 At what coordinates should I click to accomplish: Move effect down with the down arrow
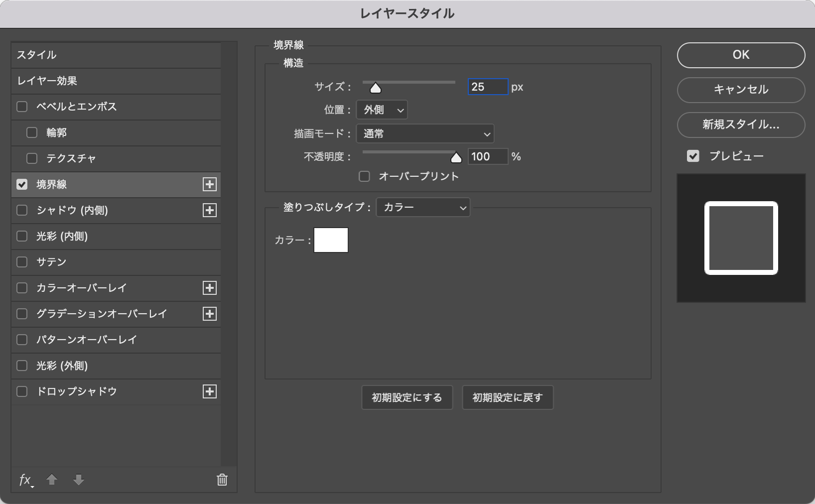(x=78, y=480)
